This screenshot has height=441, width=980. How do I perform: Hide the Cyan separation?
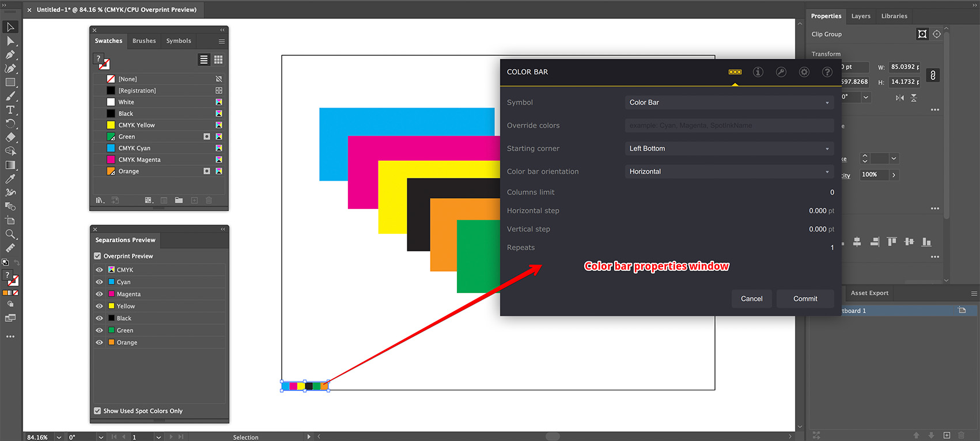100,282
